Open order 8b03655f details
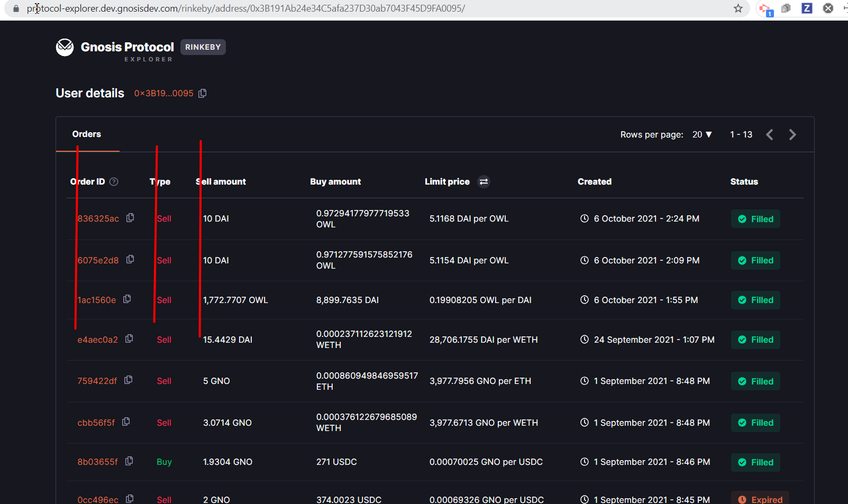 (x=98, y=462)
